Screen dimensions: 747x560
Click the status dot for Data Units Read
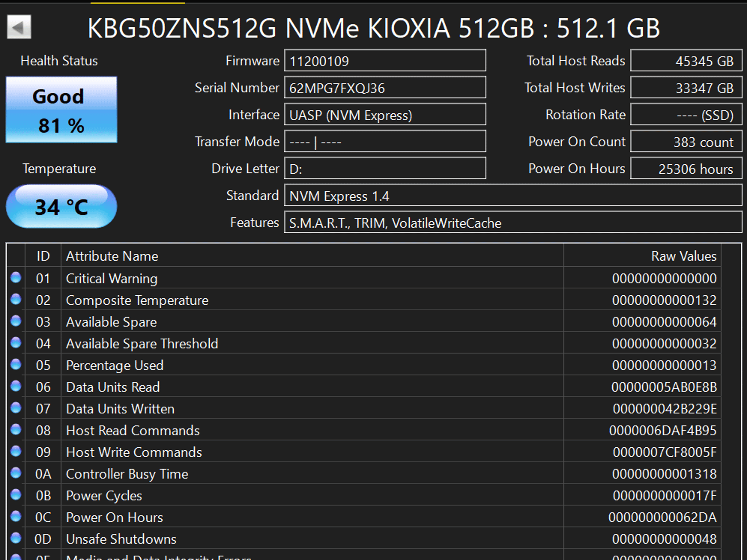point(16,386)
